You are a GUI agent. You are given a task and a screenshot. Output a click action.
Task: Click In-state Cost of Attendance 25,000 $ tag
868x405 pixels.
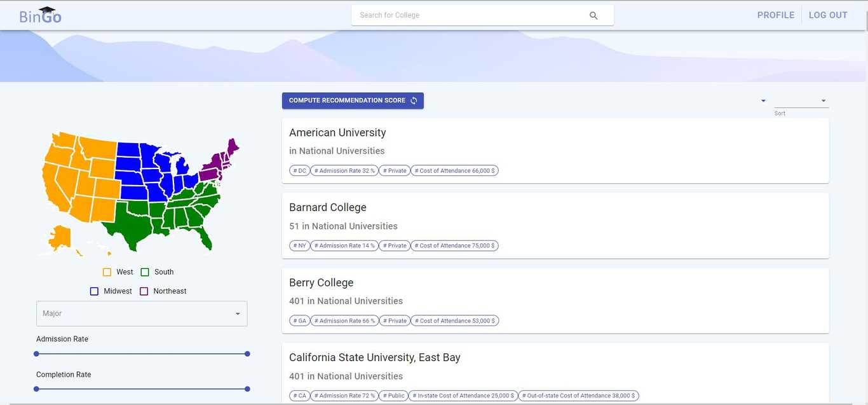(x=463, y=395)
